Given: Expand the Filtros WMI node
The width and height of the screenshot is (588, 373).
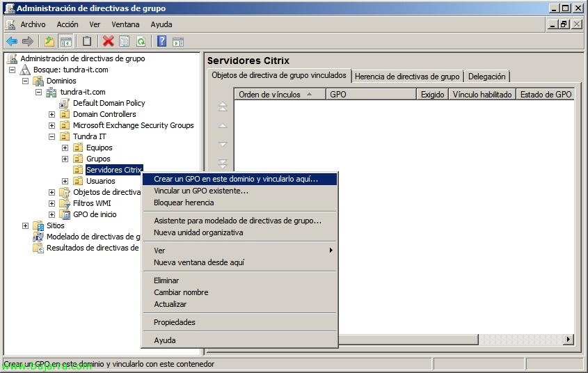Looking at the screenshot, I should (x=51, y=203).
